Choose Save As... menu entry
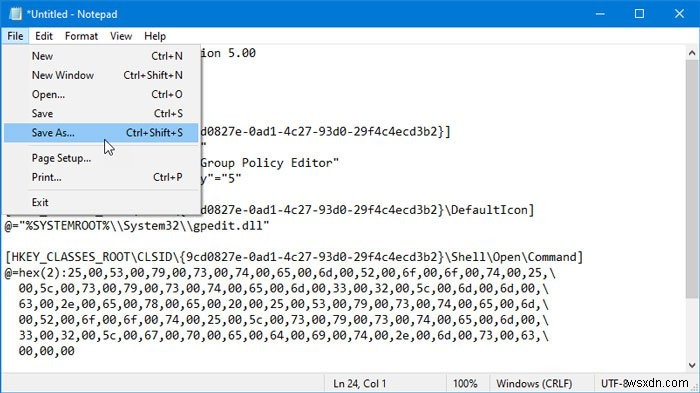Viewport: 700px width, 393px height. click(x=101, y=133)
